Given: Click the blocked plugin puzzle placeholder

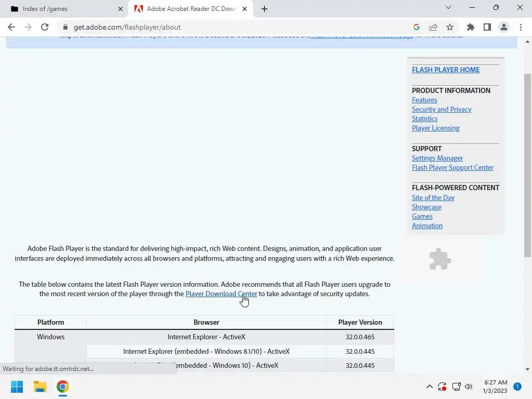Looking at the screenshot, I should (440, 259).
